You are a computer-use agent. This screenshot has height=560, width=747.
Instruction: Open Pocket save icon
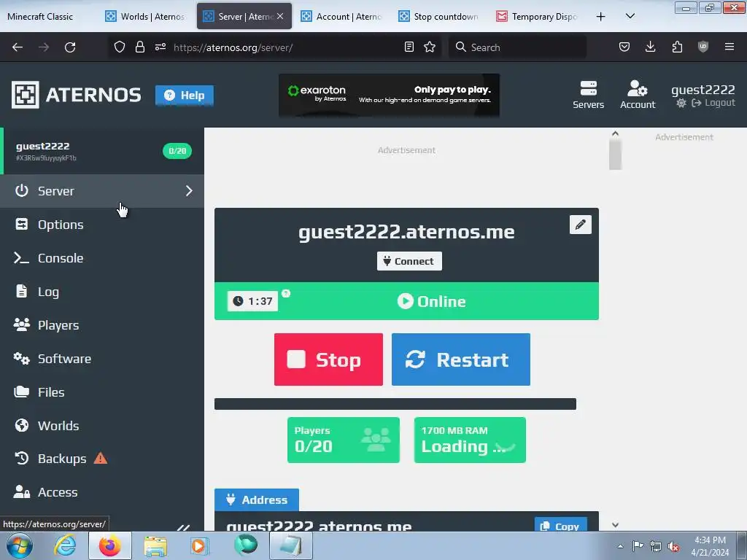[x=624, y=47]
